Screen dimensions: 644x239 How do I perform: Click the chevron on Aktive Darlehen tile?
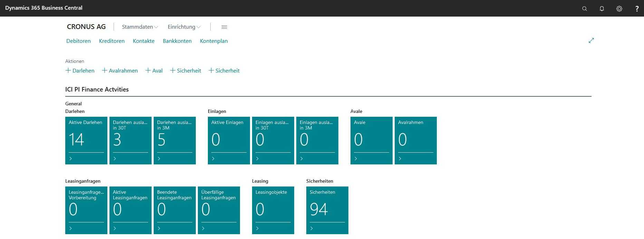pos(71,159)
